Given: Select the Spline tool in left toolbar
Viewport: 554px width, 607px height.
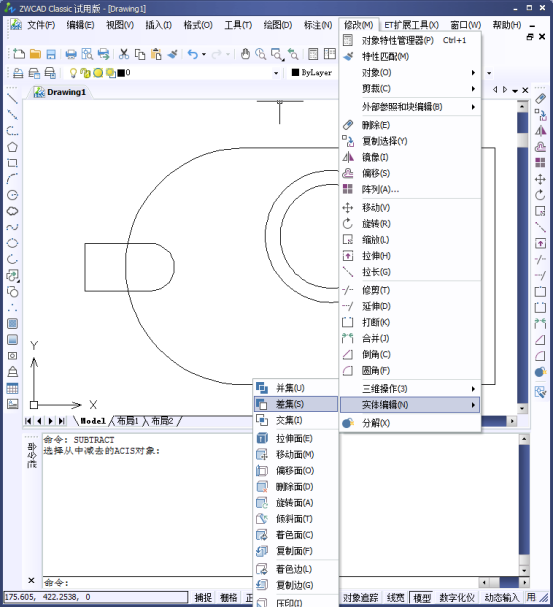Looking at the screenshot, I should [12, 227].
